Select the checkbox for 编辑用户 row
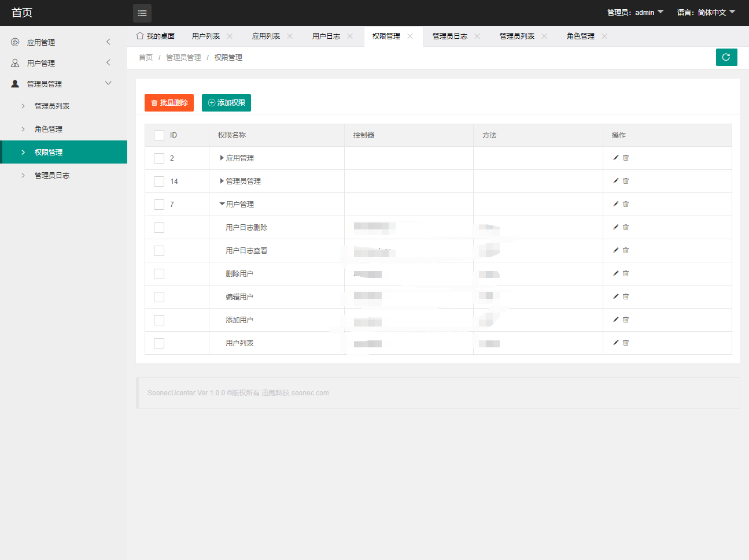Image resolution: width=749 pixels, height=560 pixels. click(x=159, y=297)
